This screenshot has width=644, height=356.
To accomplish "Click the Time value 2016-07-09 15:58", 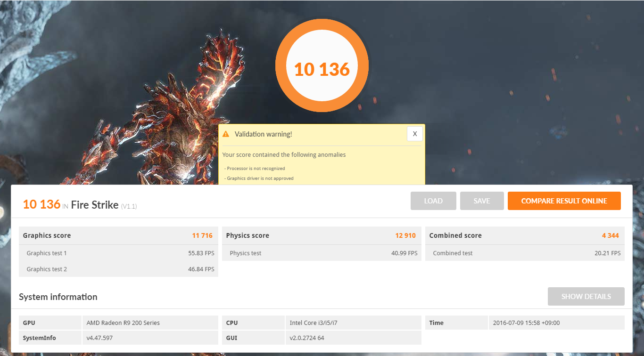I will click(x=526, y=323).
